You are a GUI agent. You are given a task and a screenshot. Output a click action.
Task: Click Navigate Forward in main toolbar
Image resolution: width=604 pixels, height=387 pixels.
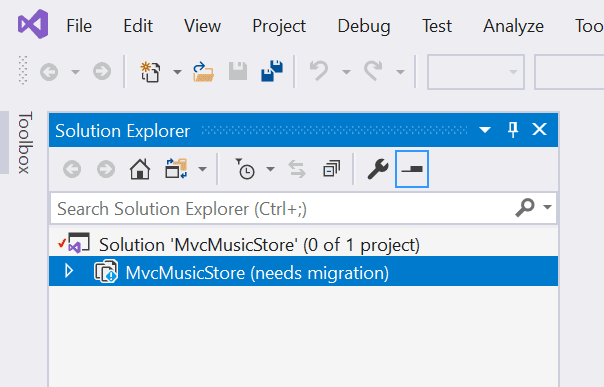coord(102,72)
